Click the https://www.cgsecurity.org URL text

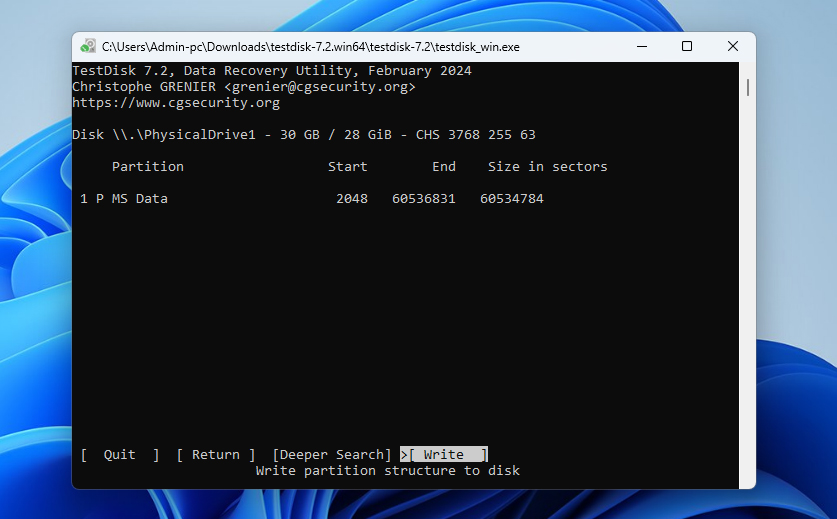176,103
